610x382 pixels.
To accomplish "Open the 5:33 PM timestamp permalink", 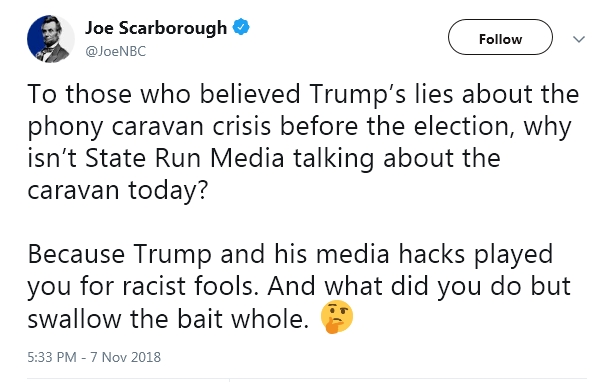I will coord(52,357).
